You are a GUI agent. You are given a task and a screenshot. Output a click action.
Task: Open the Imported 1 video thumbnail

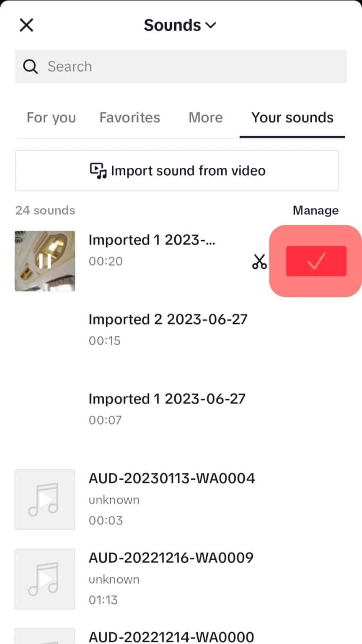click(x=44, y=261)
